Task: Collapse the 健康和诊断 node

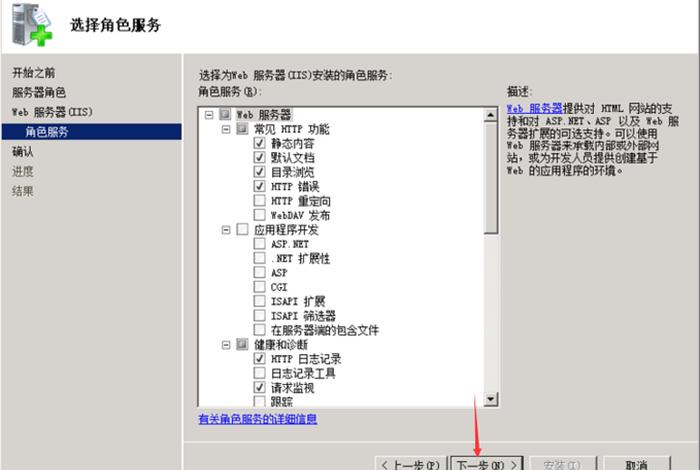Action: (226, 345)
